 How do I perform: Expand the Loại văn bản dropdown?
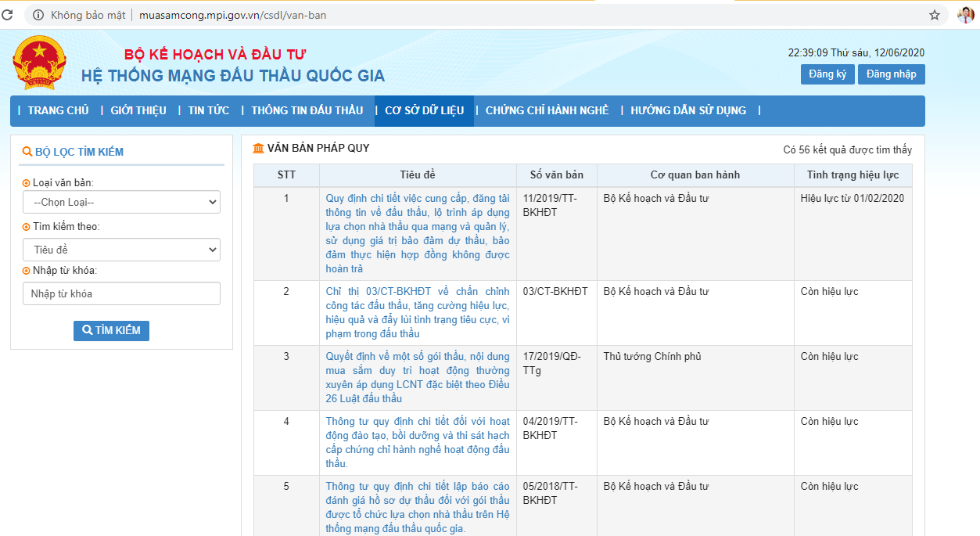(121, 203)
